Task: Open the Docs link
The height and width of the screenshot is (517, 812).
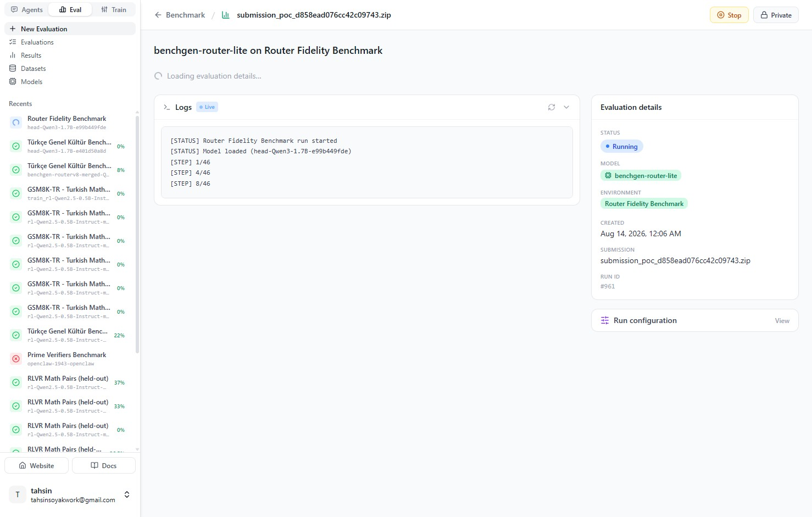Action: tap(103, 465)
